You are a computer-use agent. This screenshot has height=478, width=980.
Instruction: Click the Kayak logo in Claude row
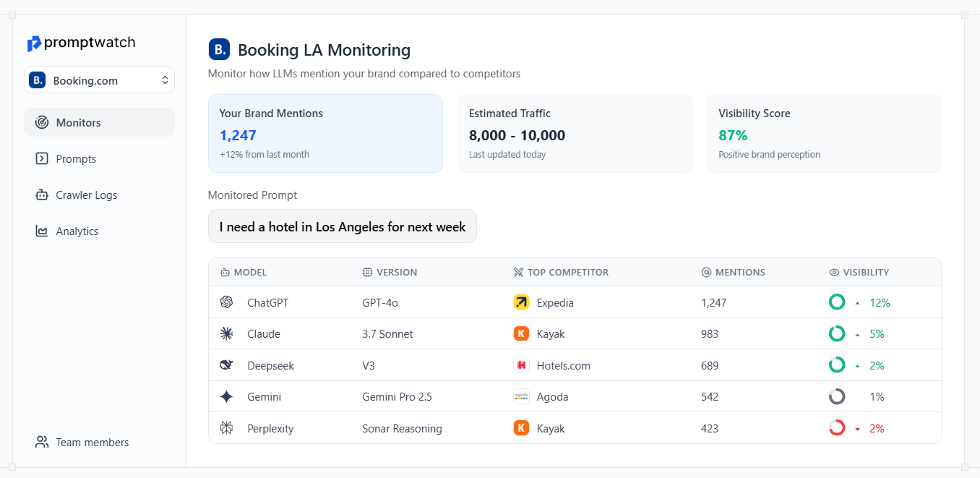tap(521, 333)
